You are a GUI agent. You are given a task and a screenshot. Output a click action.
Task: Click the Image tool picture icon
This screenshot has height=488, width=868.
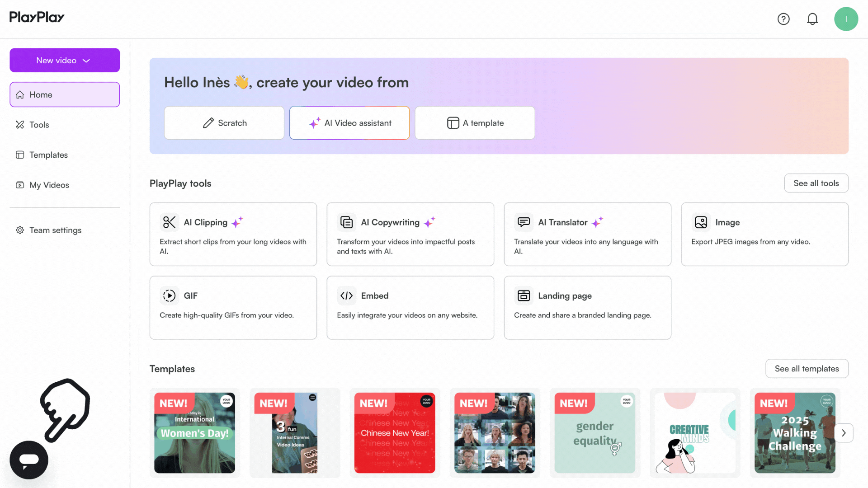click(x=701, y=222)
